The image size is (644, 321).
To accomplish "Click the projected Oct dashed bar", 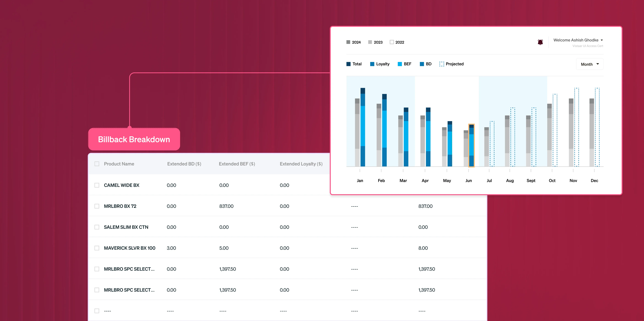I will tap(555, 130).
